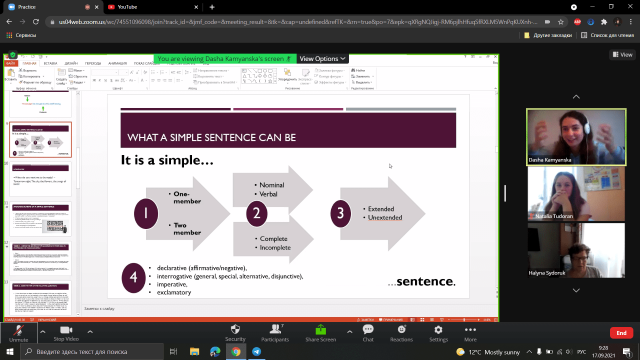Open the Chat bubble icon
The height and width of the screenshot is (360, 640).
point(368,329)
